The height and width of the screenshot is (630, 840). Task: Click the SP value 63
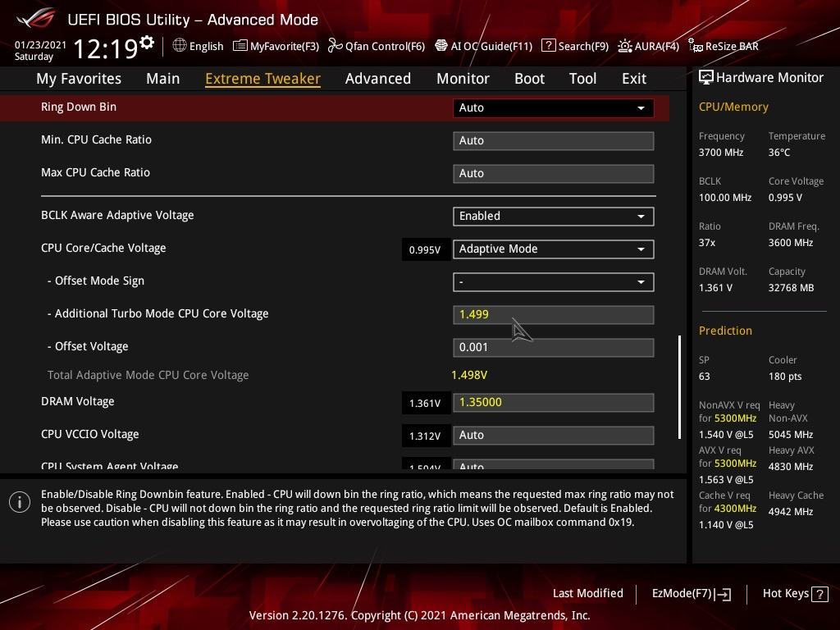705,376
